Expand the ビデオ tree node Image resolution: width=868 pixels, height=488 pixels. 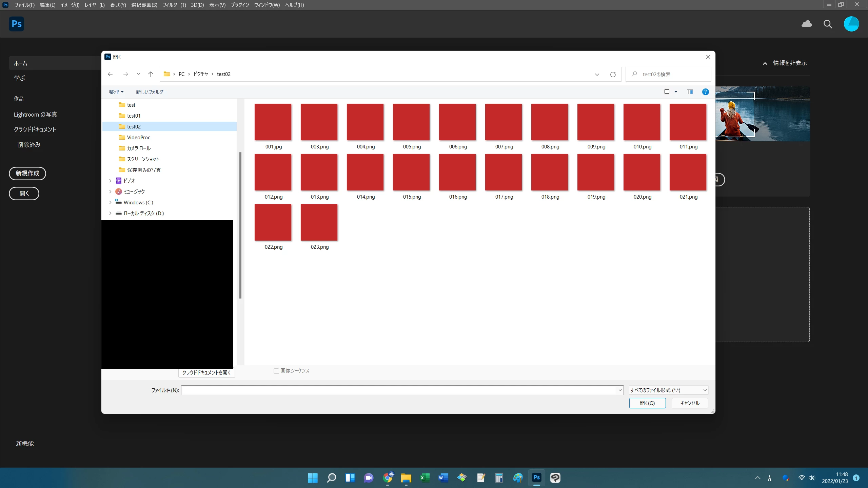[110, 181]
